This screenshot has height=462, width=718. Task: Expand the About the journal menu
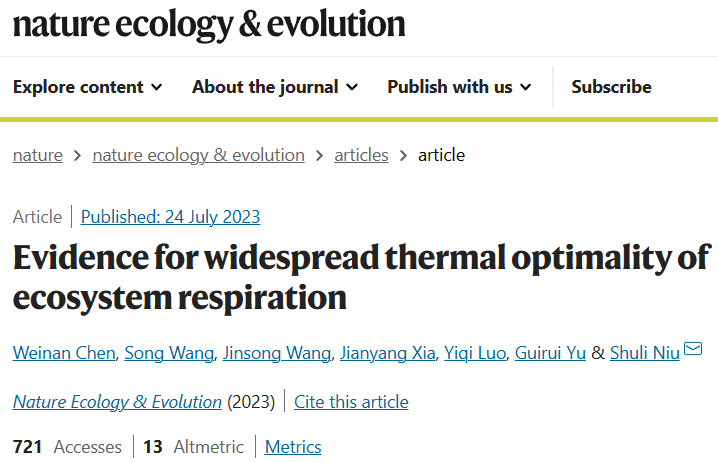point(274,87)
